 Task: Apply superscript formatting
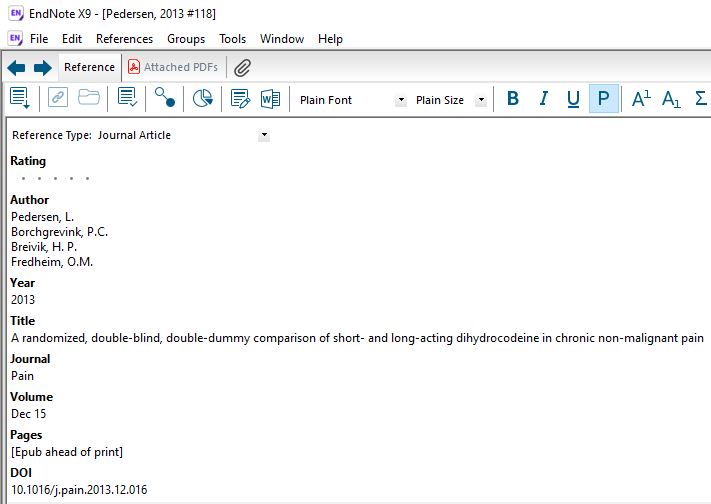pyautogui.click(x=641, y=99)
